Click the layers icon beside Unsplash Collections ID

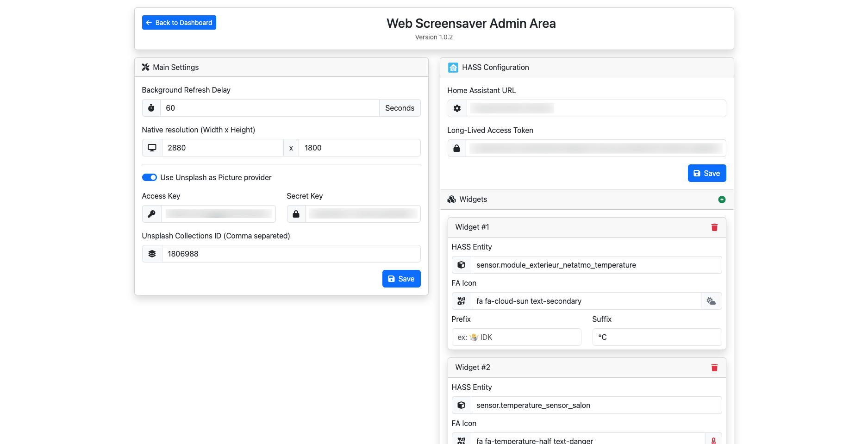point(152,253)
